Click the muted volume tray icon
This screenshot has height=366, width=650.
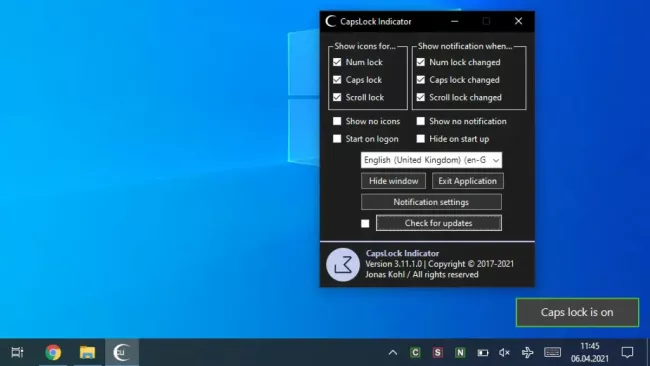504,353
